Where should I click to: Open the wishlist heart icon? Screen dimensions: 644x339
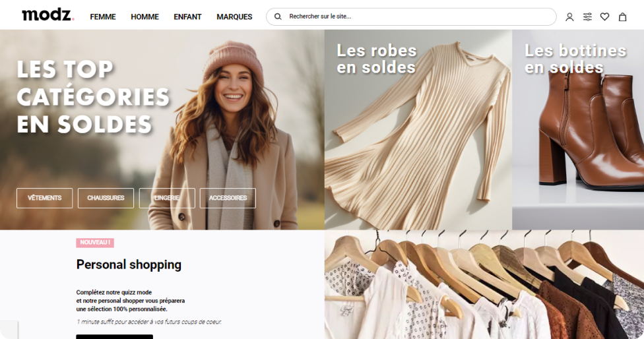(x=604, y=17)
